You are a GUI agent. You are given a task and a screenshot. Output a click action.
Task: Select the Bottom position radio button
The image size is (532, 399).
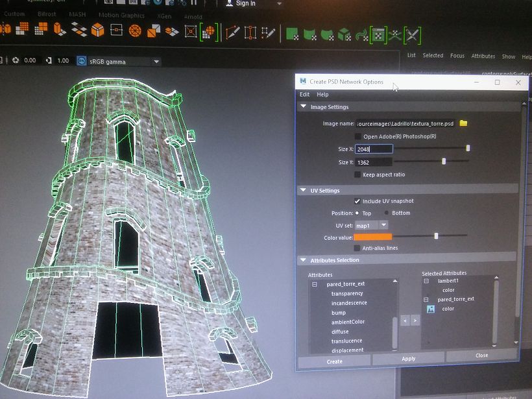(387, 213)
